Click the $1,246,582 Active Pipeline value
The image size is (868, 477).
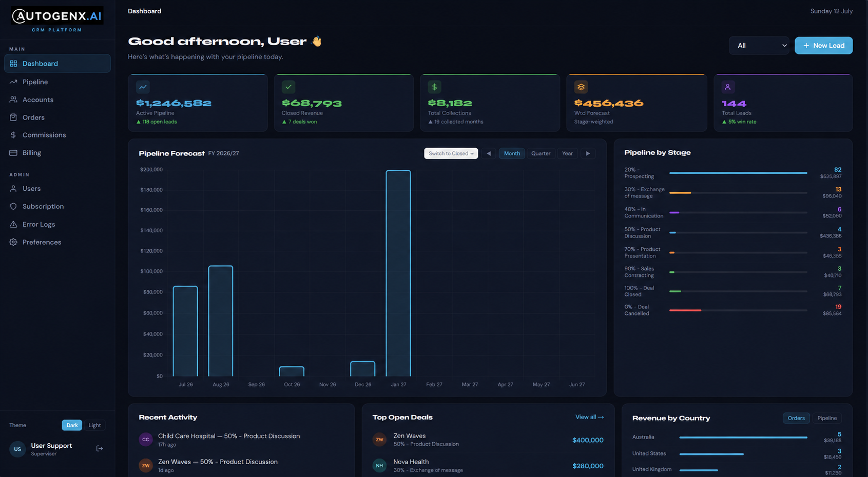[173, 103]
